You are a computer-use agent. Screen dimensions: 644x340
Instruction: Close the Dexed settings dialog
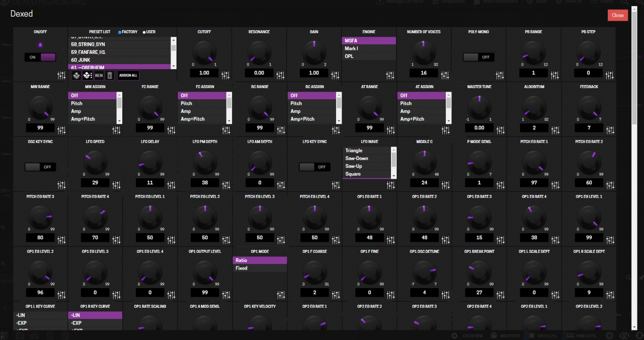[618, 15]
